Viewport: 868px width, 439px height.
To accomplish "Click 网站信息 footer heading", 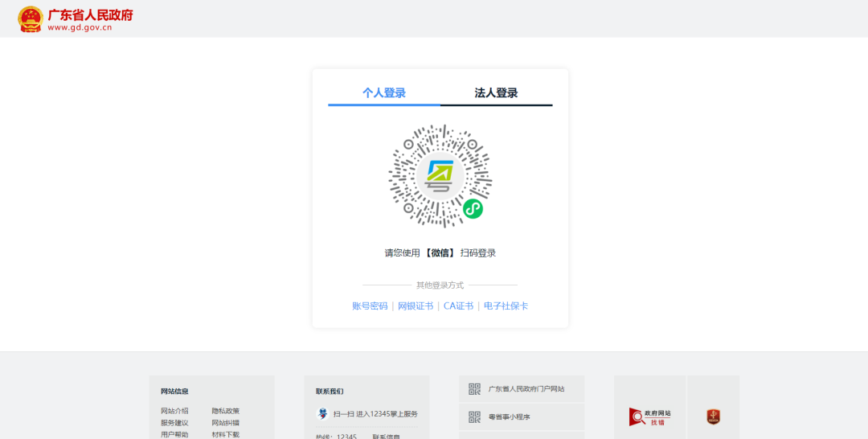I will pos(174,392).
